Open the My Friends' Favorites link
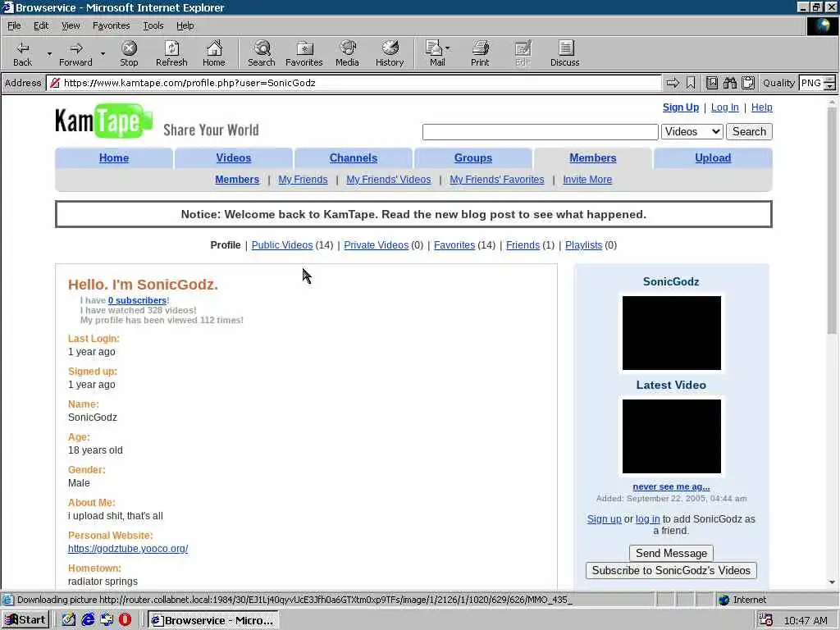 pyautogui.click(x=496, y=180)
